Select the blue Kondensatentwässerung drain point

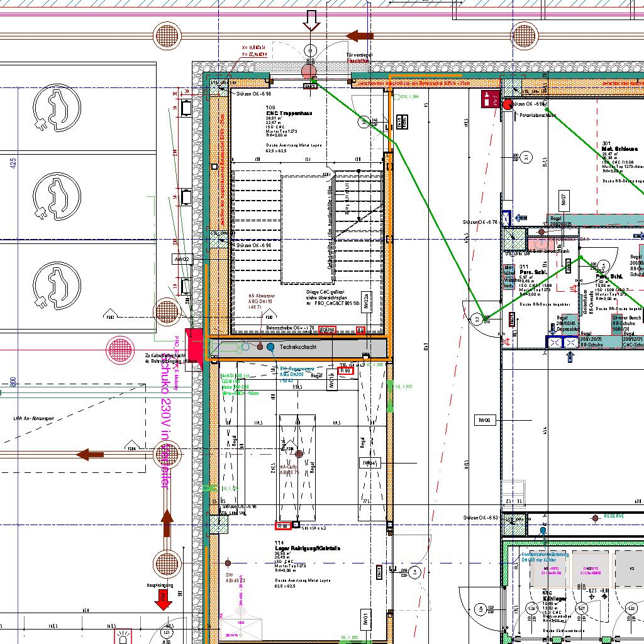[x=543, y=530]
